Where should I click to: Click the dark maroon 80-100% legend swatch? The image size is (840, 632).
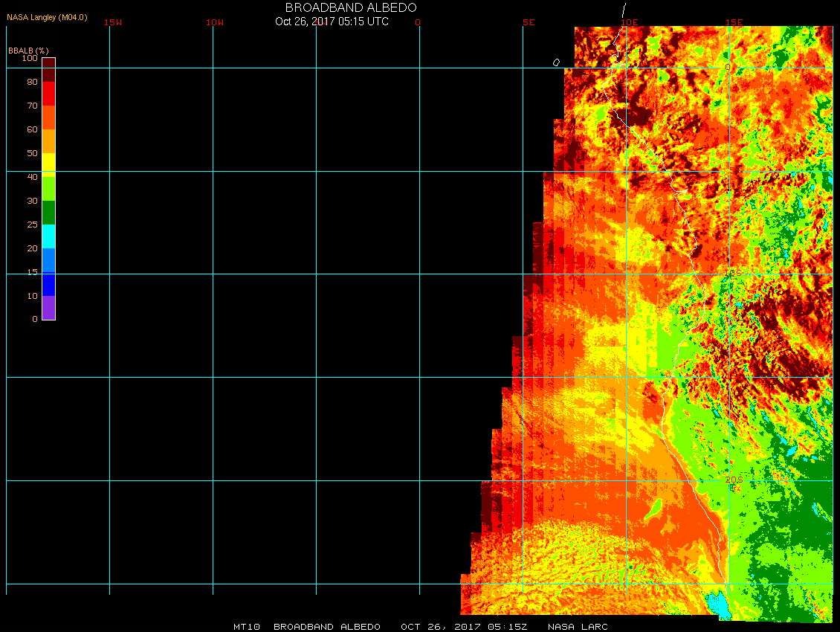coord(48,69)
